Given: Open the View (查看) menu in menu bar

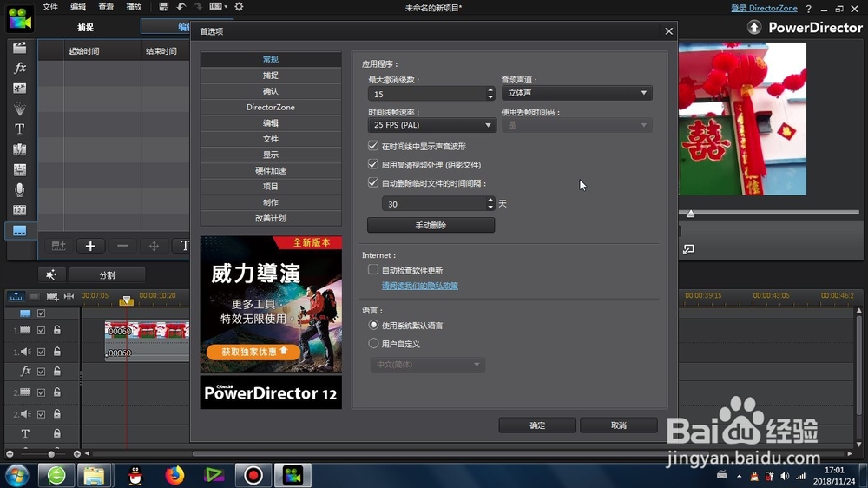Looking at the screenshot, I should tap(106, 7).
